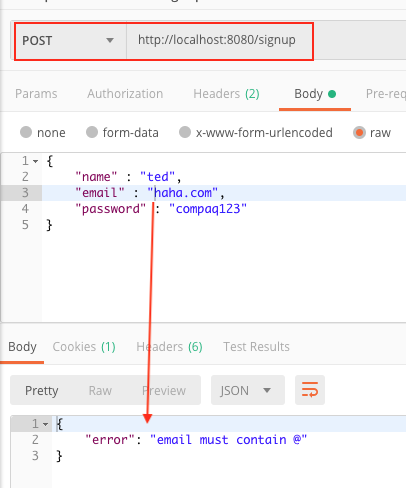Select the none body type radio

tap(26, 132)
